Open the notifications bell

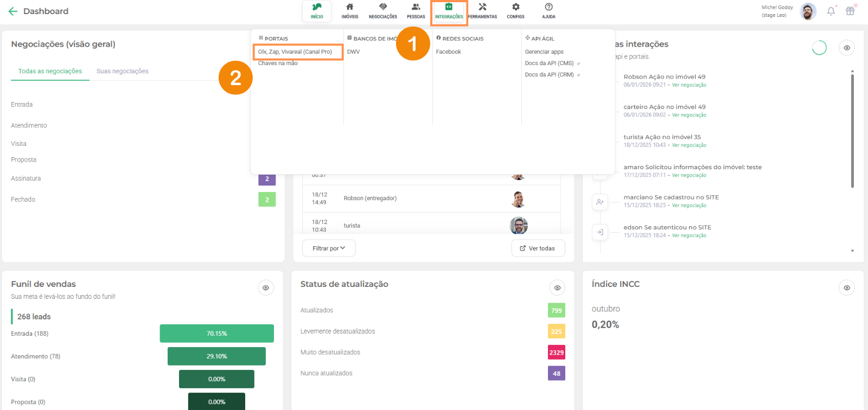click(831, 11)
